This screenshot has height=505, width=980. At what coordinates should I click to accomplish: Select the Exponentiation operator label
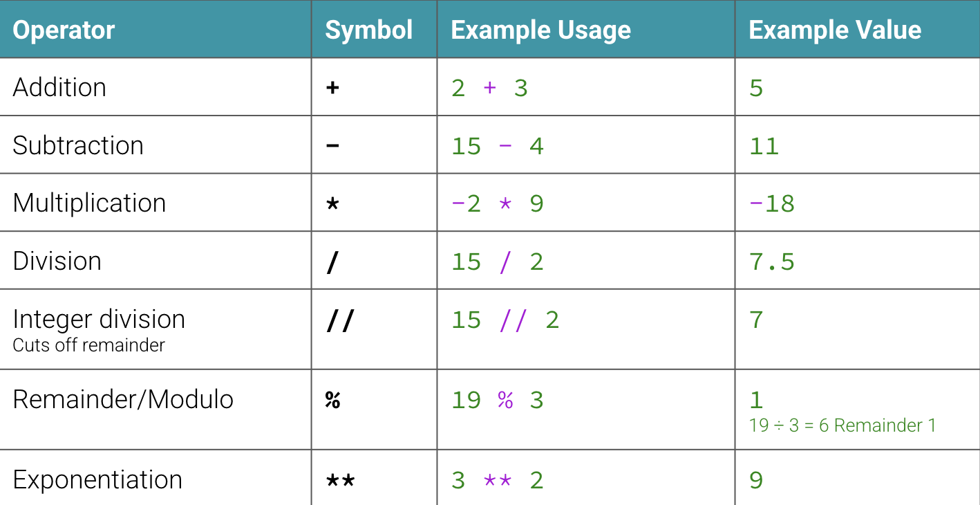97,480
